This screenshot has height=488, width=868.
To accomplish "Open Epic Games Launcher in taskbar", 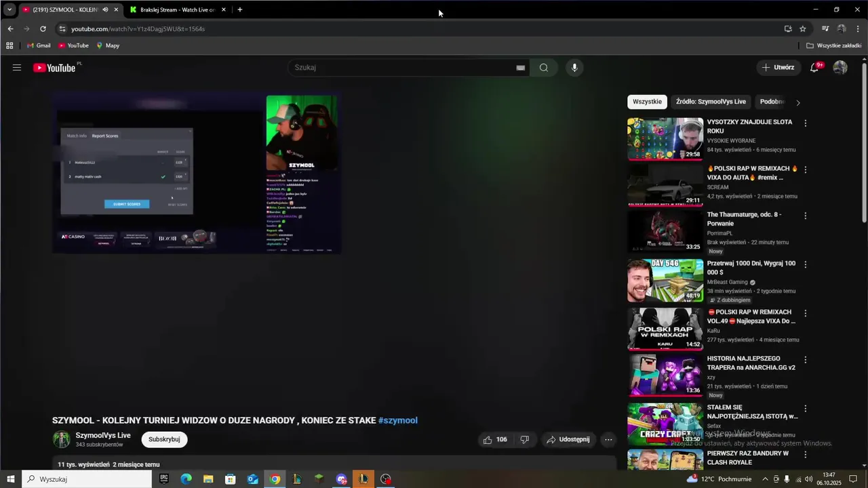I will click(163, 479).
